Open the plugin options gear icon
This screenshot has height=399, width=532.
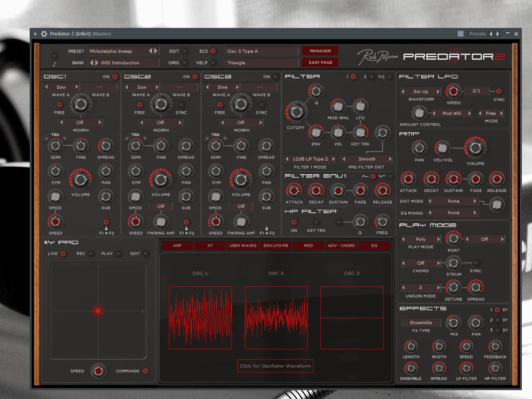(44, 34)
